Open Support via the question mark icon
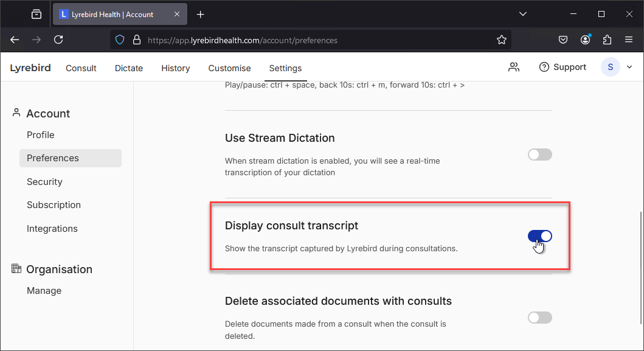 pyautogui.click(x=544, y=67)
